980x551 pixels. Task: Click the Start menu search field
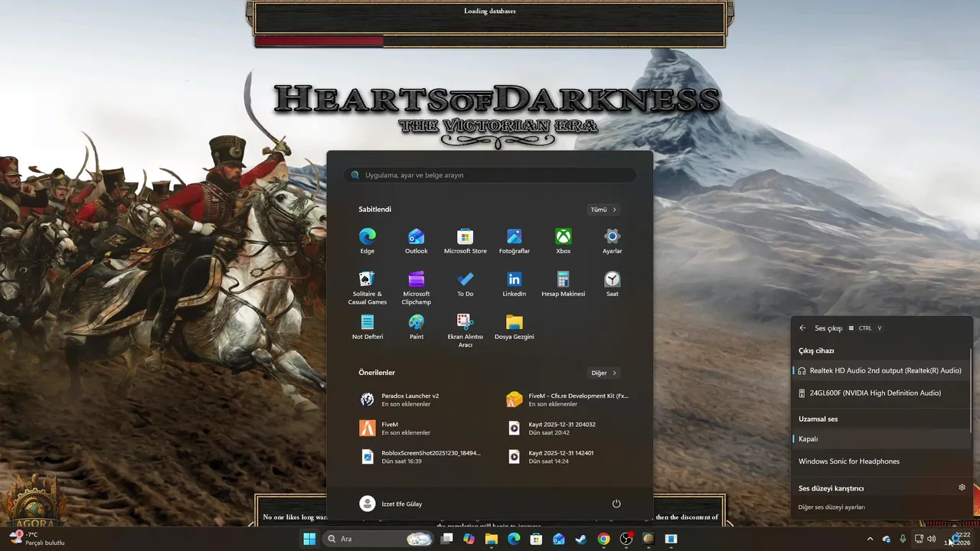(490, 175)
